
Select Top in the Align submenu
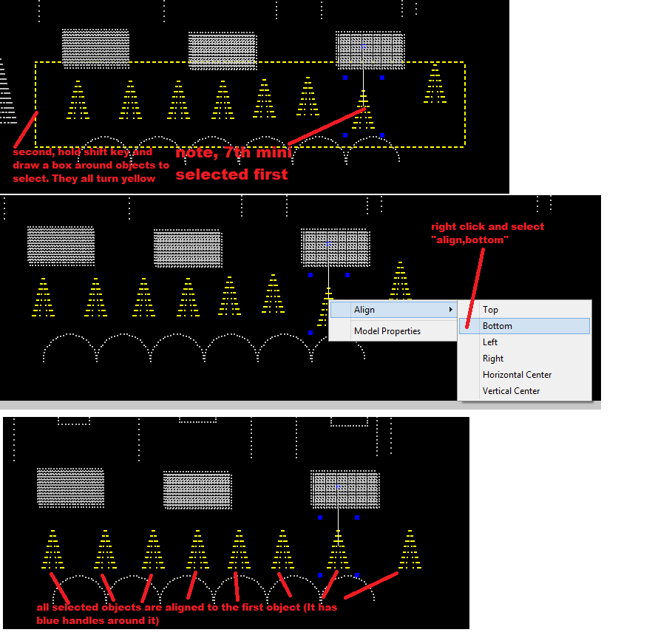click(524, 309)
